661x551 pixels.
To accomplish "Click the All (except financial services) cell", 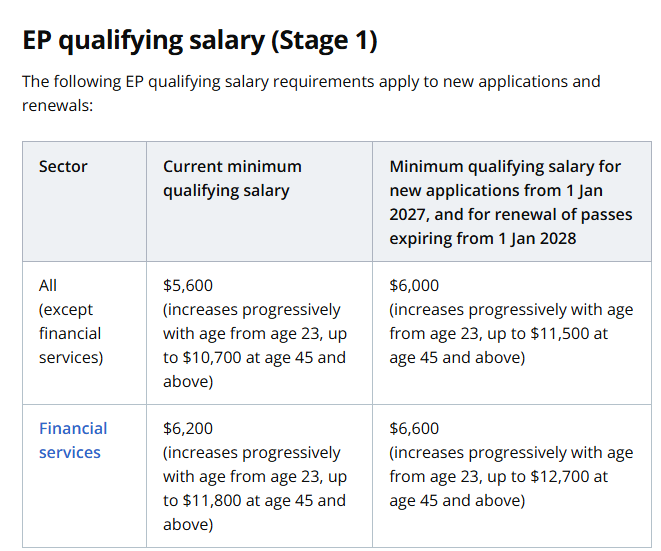I will (71, 321).
